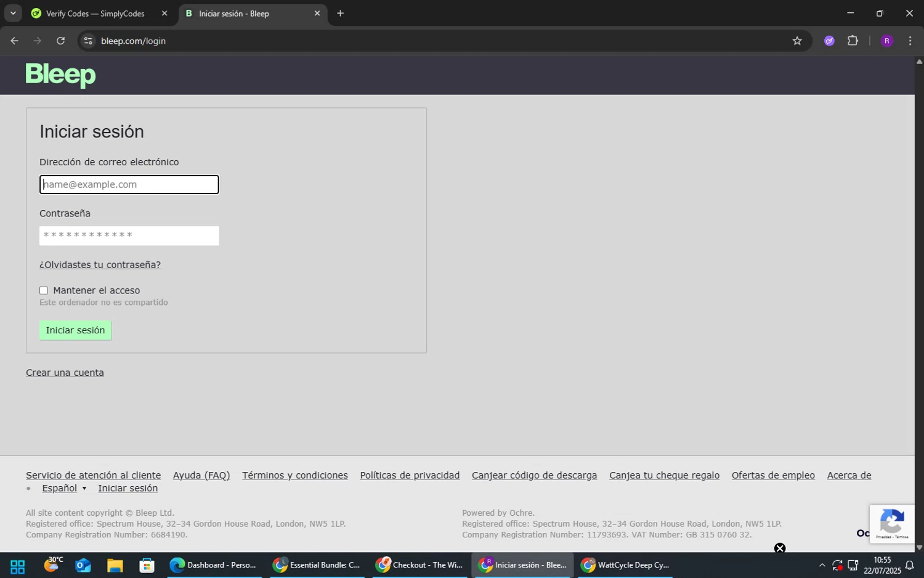Open the tab search dropdown arrow
Screen dimensions: 924x578
[13, 13]
